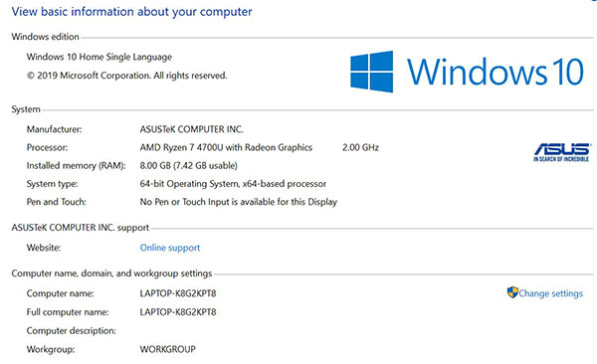Click the full computer name value
Viewport: 597px width, 364px height.
178,312
